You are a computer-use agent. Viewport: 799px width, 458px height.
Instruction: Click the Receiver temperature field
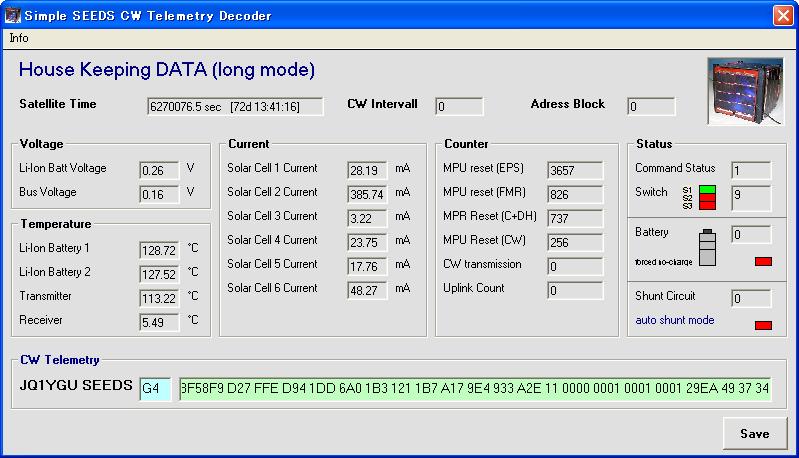[159, 322]
